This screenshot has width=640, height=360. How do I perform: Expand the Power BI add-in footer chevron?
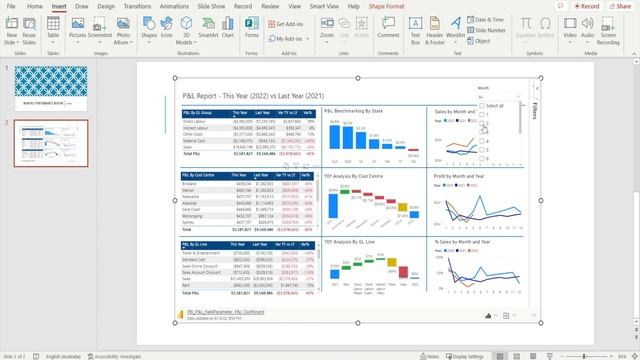point(533,315)
